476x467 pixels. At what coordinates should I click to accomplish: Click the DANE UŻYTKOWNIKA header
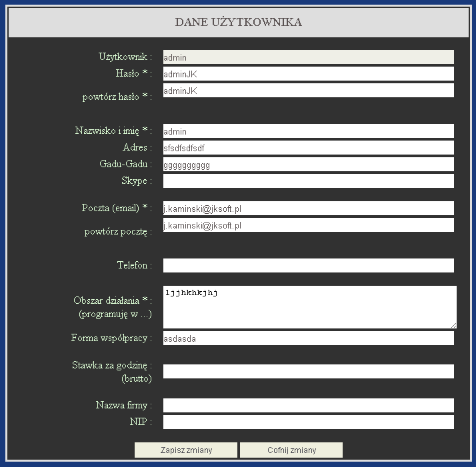(238, 23)
